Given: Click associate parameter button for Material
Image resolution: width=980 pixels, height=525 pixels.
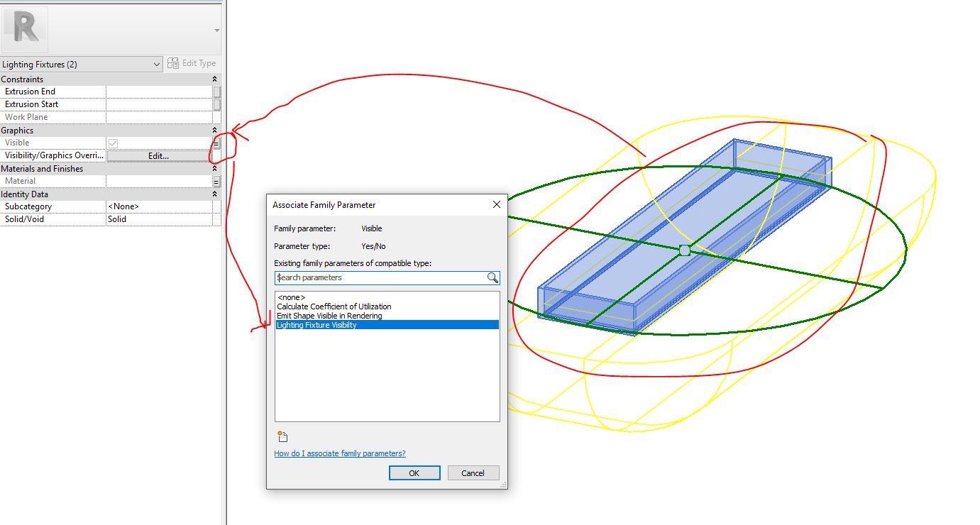Looking at the screenshot, I should [x=216, y=182].
